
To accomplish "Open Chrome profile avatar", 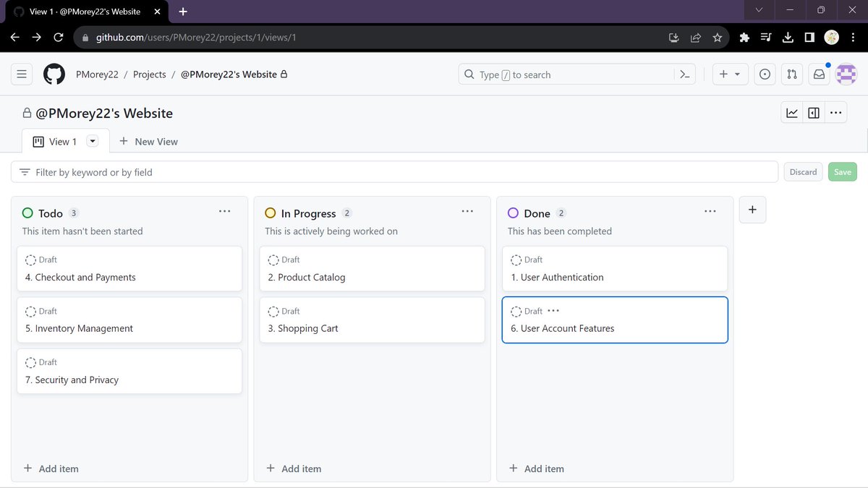I will pos(831,38).
